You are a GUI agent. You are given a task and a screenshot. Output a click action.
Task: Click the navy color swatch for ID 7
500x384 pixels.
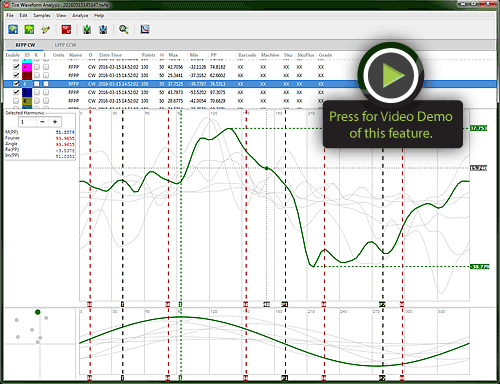pos(27,92)
